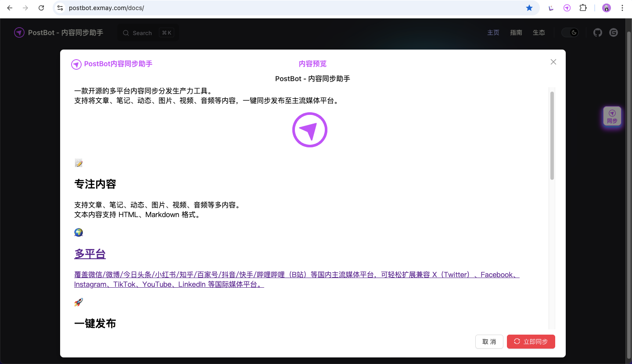Click the 取消 button

[x=489, y=342]
